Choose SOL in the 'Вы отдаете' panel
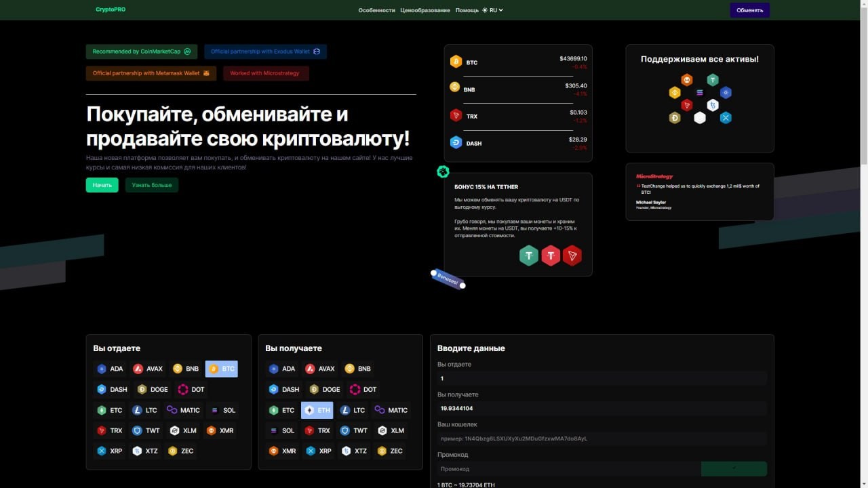The width and height of the screenshot is (868, 488). pos(222,410)
